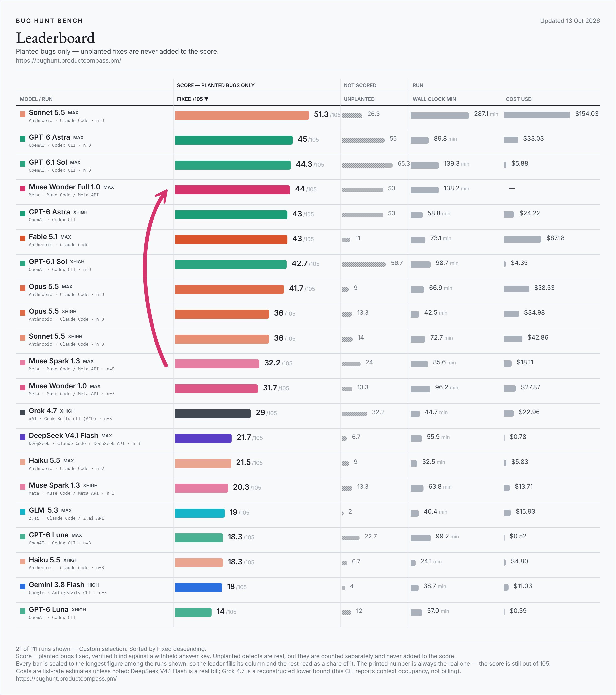Click the Grok 4.7 XHIGH score bar
The image size is (616, 695).
coord(213,413)
